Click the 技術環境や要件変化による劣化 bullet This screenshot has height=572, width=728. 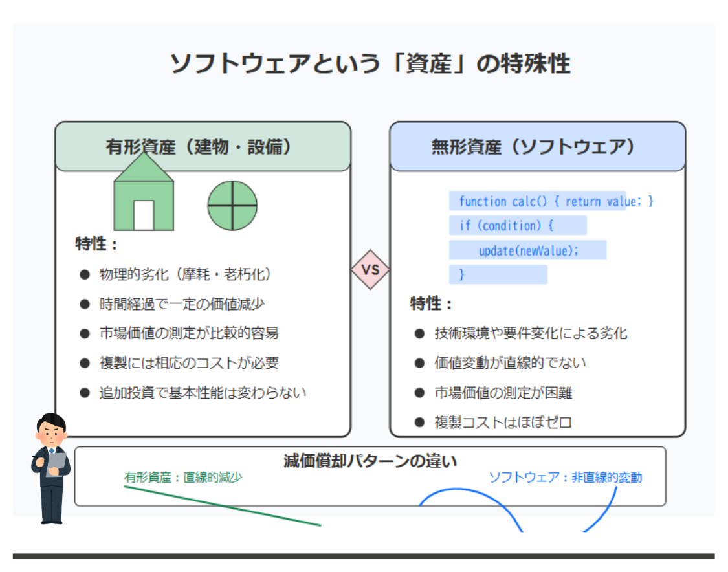point(521,333)
